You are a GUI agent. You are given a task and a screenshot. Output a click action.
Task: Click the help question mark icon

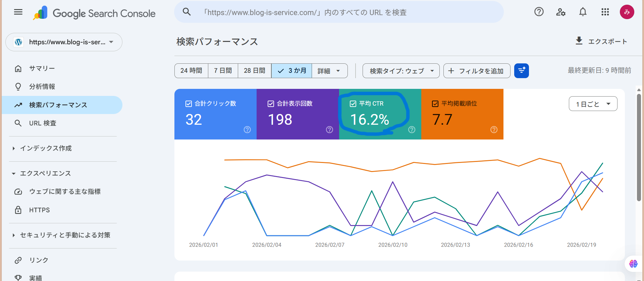(539, 12)
